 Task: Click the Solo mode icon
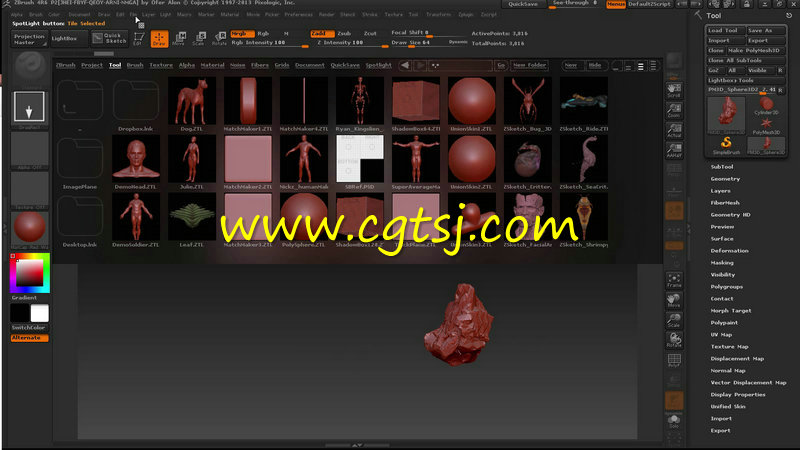[x=674, y=421]
